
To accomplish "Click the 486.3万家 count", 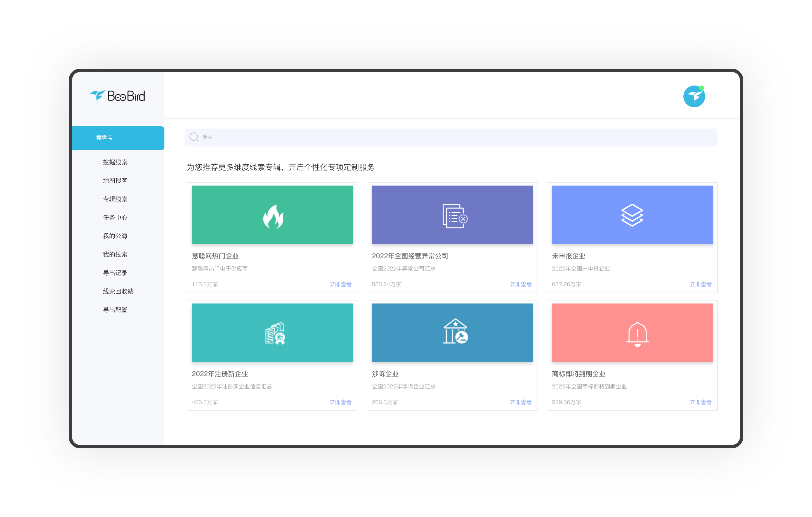I will [x=205, y=402].
